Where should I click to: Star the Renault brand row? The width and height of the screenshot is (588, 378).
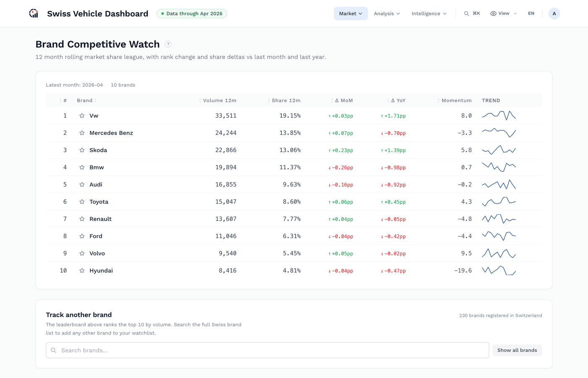pos(82,219)
